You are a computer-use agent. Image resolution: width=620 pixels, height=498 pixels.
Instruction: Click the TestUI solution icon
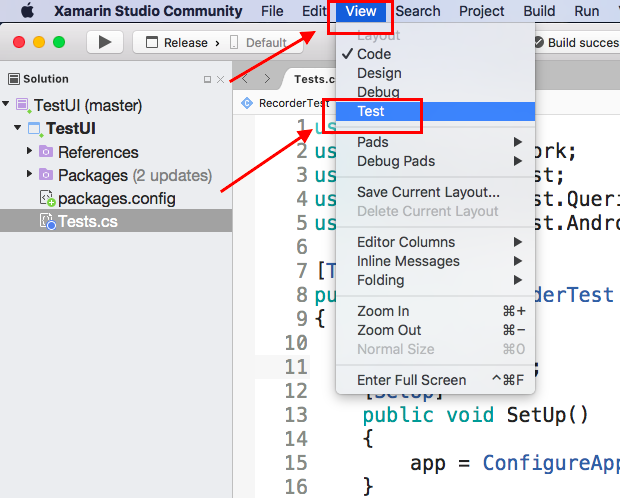(23, 105)
